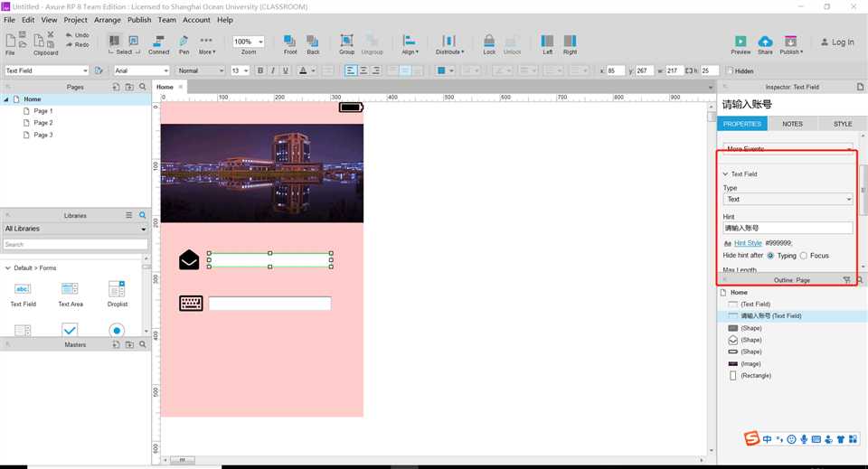This screenshot has width=868, height=469.
Task: Select the Text Field widget in library
Action: pos(23,294)
